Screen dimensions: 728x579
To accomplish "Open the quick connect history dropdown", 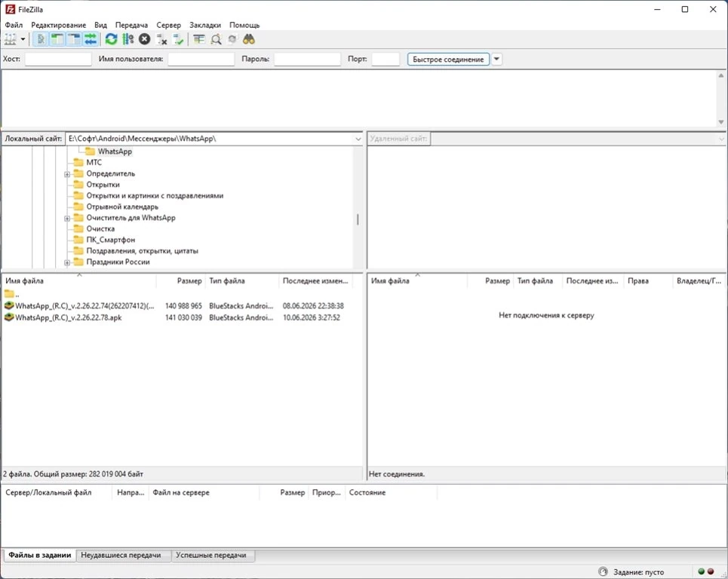I will click(x=496, y=60).
